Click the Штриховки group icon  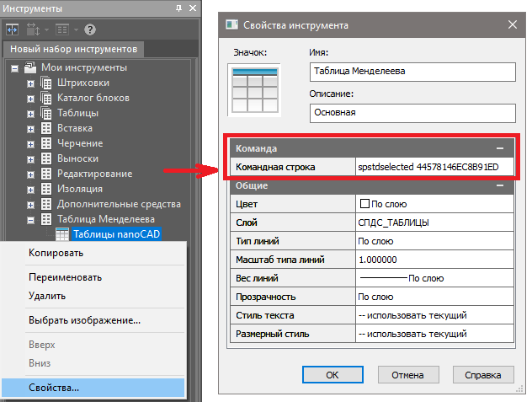click(46, 83)
